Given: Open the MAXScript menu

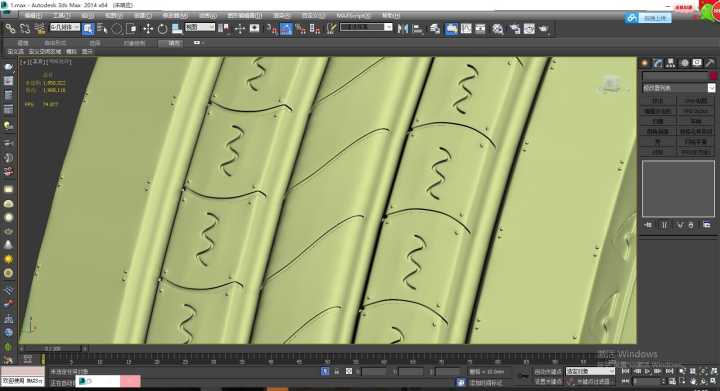Looking at the screenshot, I should pyautogui.click(x=353, y=16).
